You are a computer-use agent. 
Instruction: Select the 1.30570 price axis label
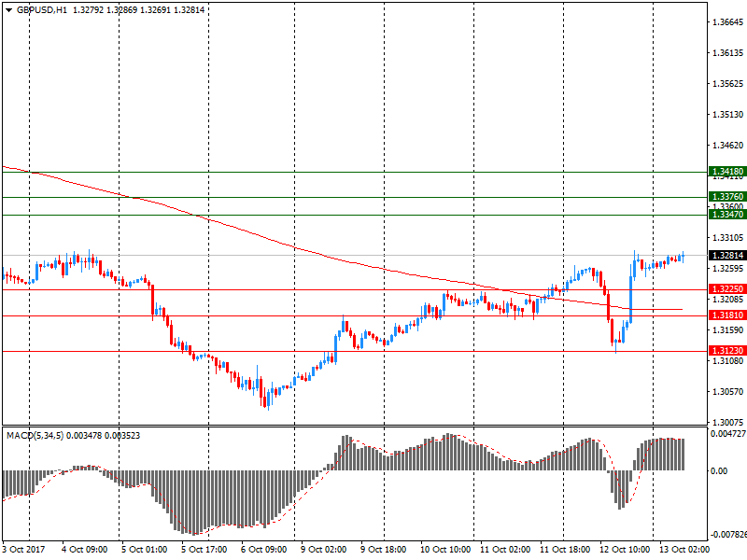(x=728, y=392)
